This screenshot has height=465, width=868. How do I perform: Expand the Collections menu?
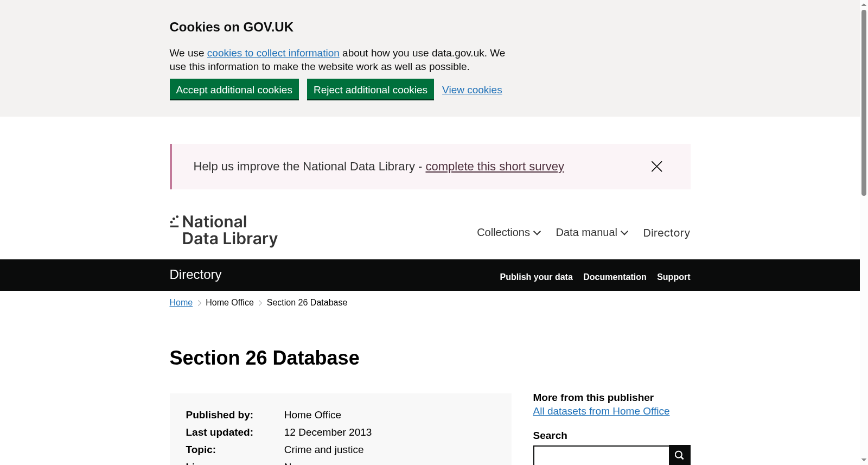[x=509, y=233]
